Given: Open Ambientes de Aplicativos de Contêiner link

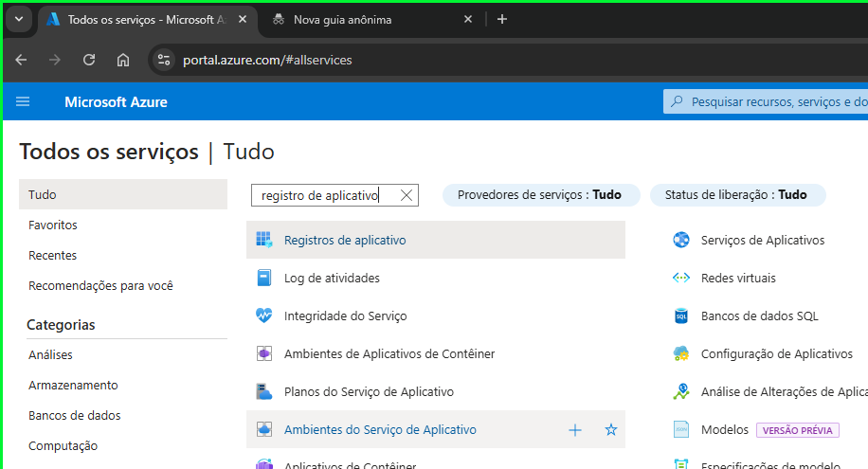Looking at the screenshot, I should [x=389, y=353].
